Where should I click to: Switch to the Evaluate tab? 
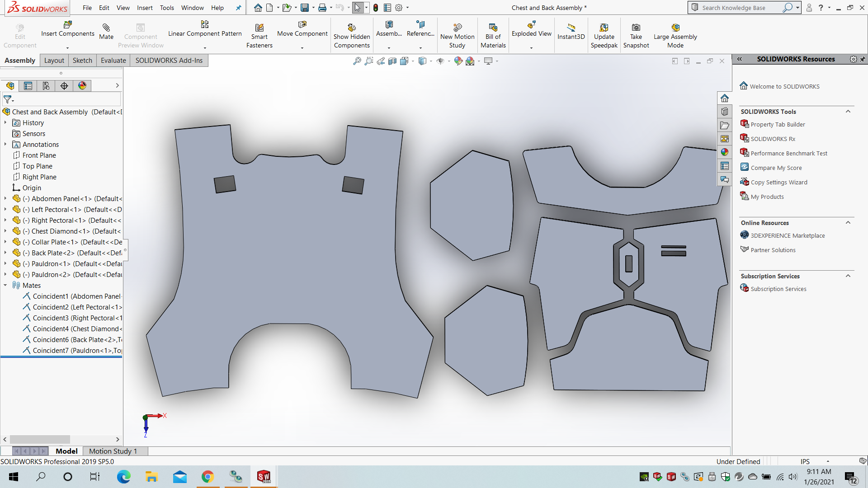(x=113, y=61)
